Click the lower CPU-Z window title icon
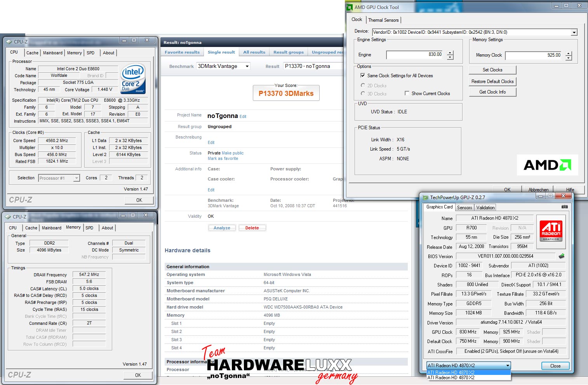588x385 pixels. (x=8, y=217)
